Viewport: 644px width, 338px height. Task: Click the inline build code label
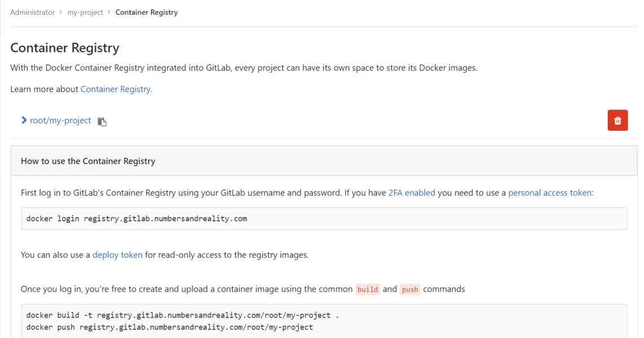[368, 289]
